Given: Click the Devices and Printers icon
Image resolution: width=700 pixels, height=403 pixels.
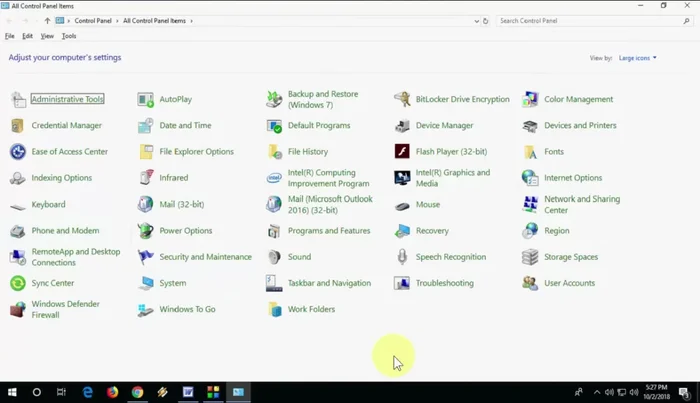Looking at the screenshot, I should (530, 126).
